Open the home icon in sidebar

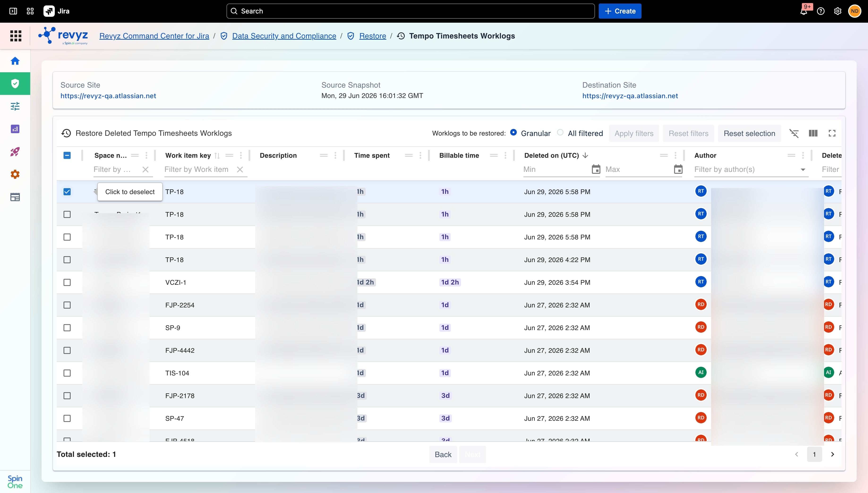pos(15,61)
